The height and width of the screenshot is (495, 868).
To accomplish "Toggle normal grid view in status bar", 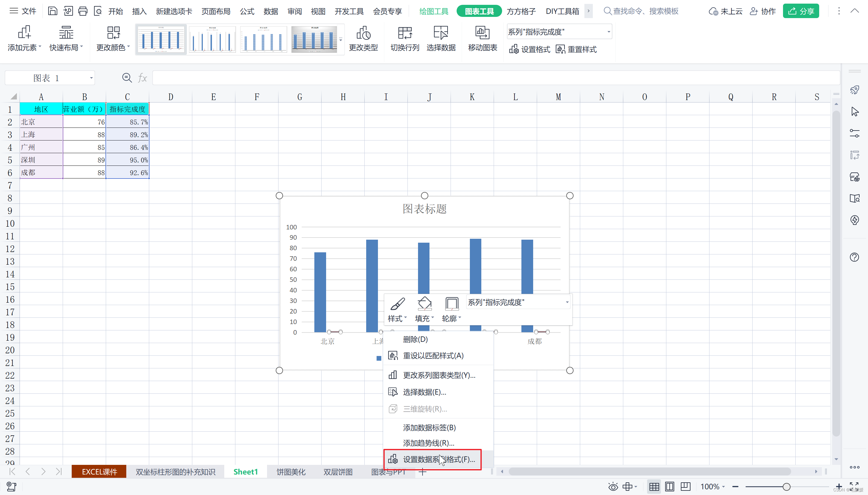I will 654,487.
